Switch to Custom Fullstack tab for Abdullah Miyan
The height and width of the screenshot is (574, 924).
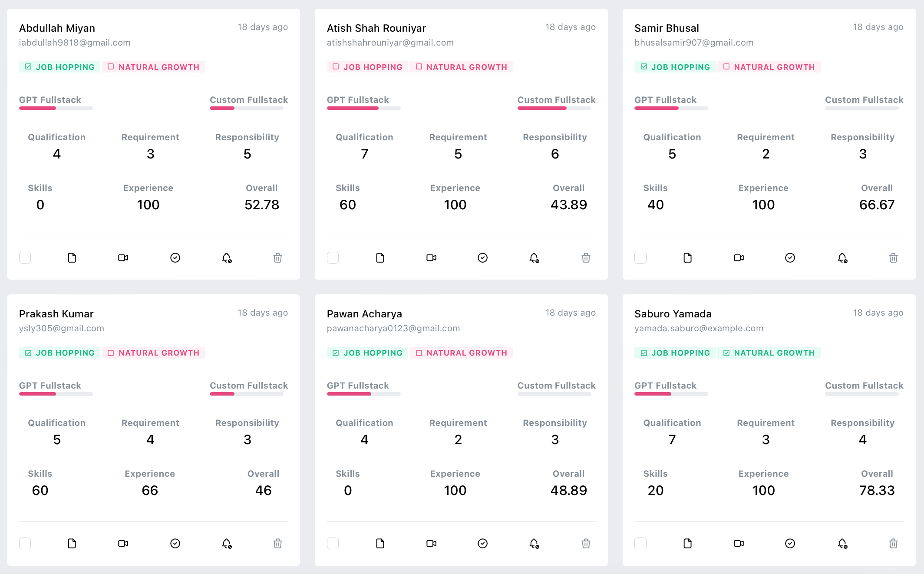pyautogui.click(x=248, y=100)
